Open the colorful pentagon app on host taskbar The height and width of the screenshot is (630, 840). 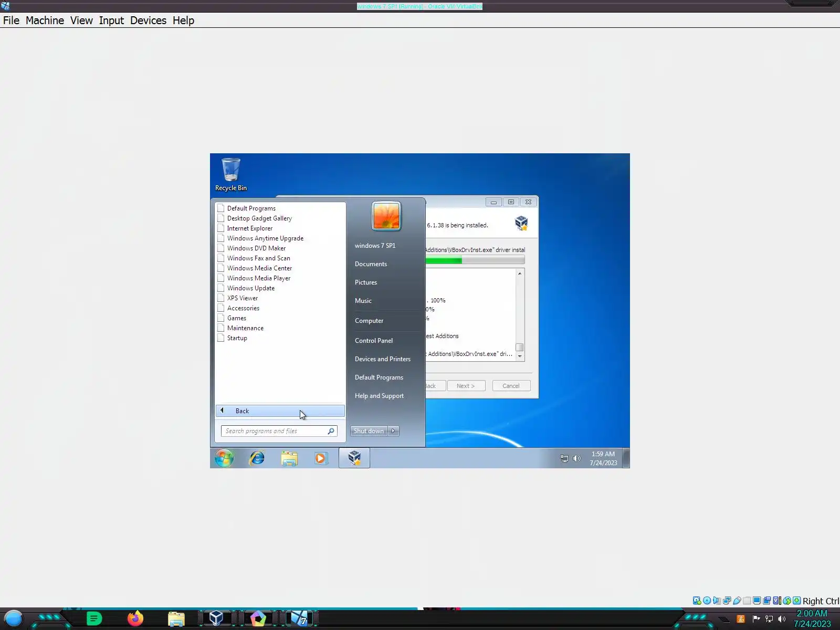(x=258, y=619)
